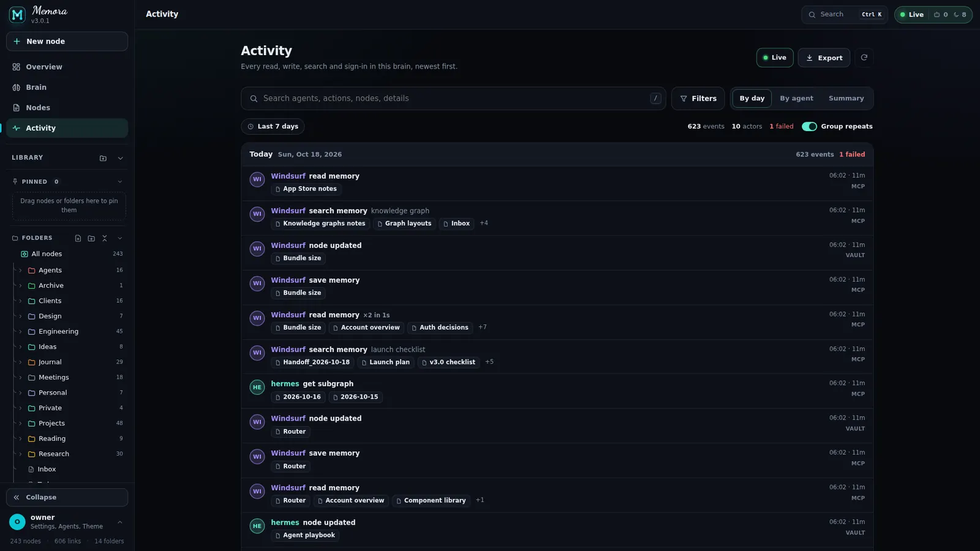This screenshot has height=551, width=980.
Task: Open the Filters panel
Action: (698, 99)
